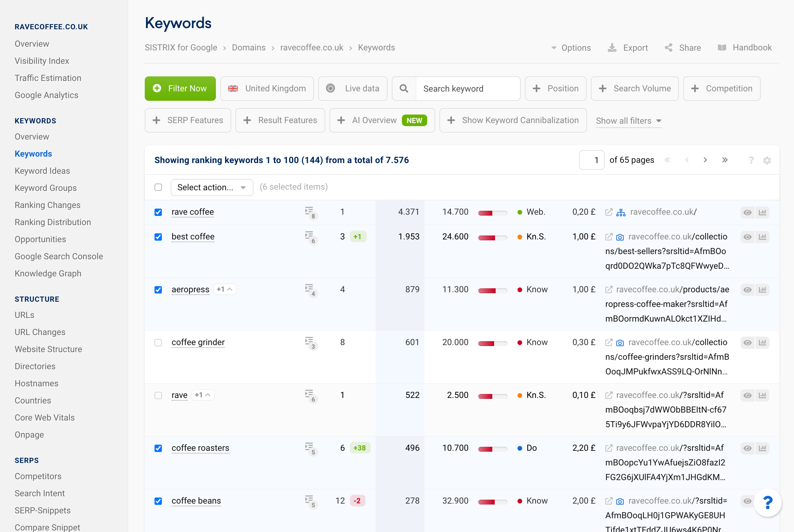Jump to last page double arrow
This screenshot has height=532, width=794.
click(725, 160)
